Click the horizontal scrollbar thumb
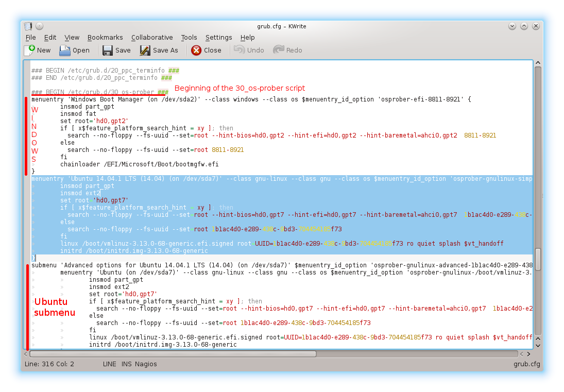 coord(173,354)
